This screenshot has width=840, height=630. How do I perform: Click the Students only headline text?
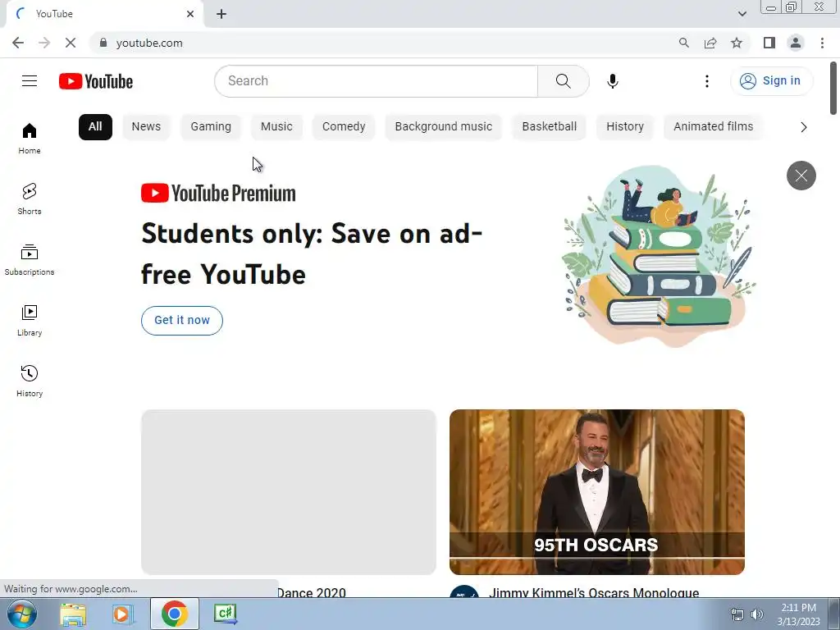point(312,254)
